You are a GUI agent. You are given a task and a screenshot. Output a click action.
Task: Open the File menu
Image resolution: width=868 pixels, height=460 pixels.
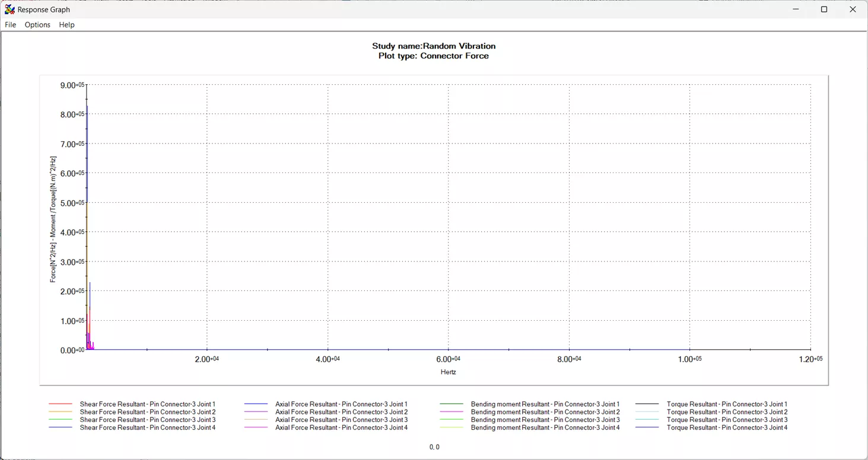coord(10,25)
